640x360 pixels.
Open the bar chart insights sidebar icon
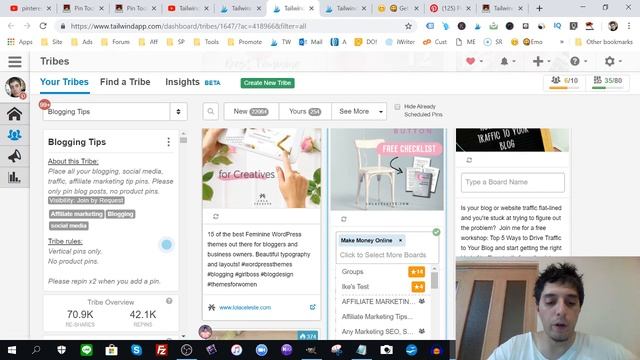pos(14,177)
